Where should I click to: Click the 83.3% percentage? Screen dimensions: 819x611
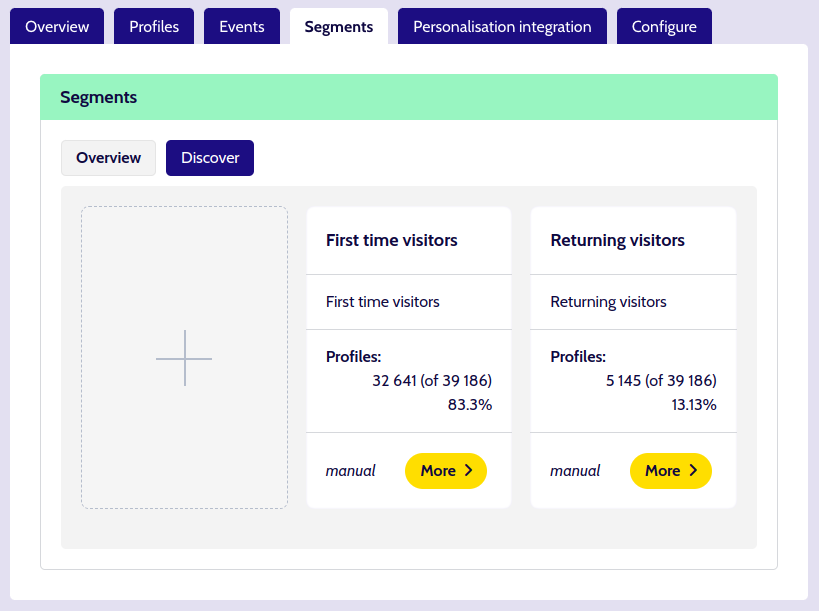click(x=470, y=405)
